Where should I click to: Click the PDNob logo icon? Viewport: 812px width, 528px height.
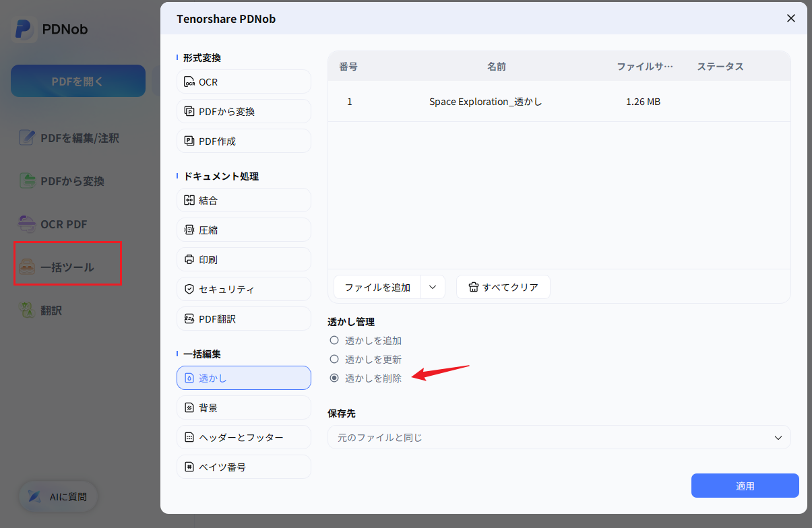click(x=24, y=30)
